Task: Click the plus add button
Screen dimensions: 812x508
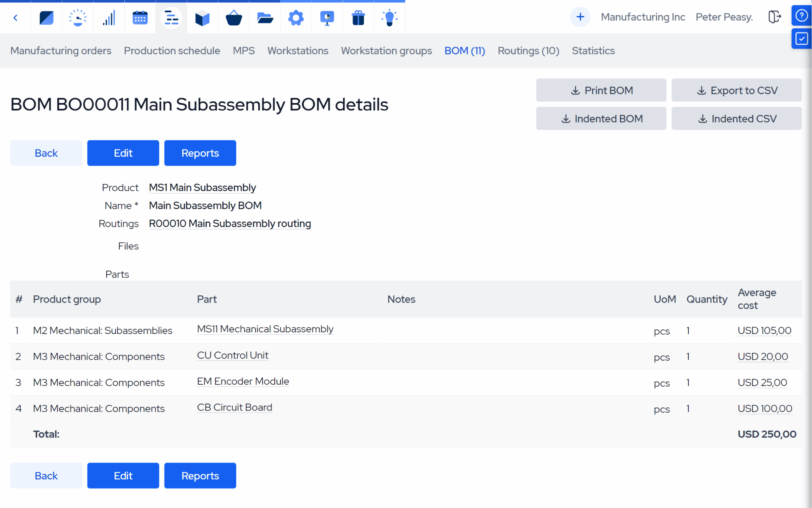Action: tap(580, 17)
